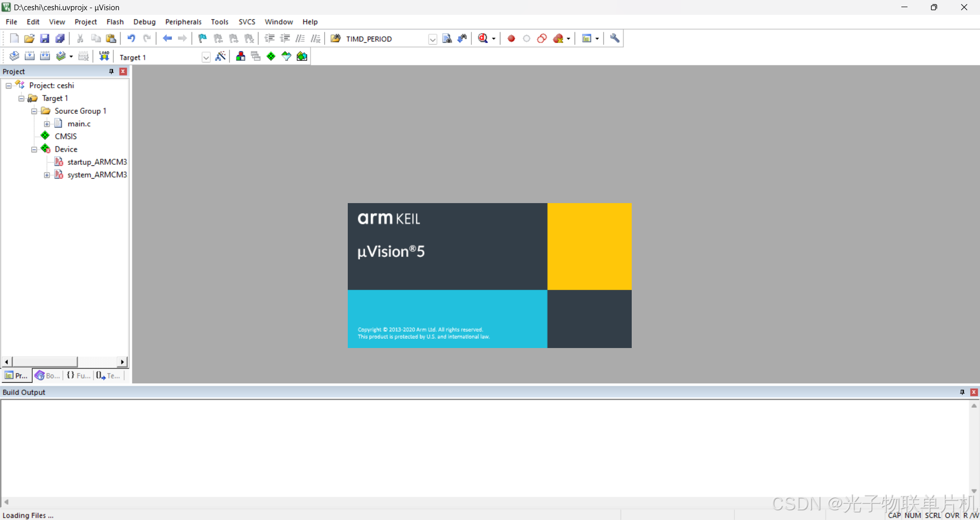Screen dimensions: 980x520
Task: Start the debug session
Action: pyautogui.click(x=483, y=38)
